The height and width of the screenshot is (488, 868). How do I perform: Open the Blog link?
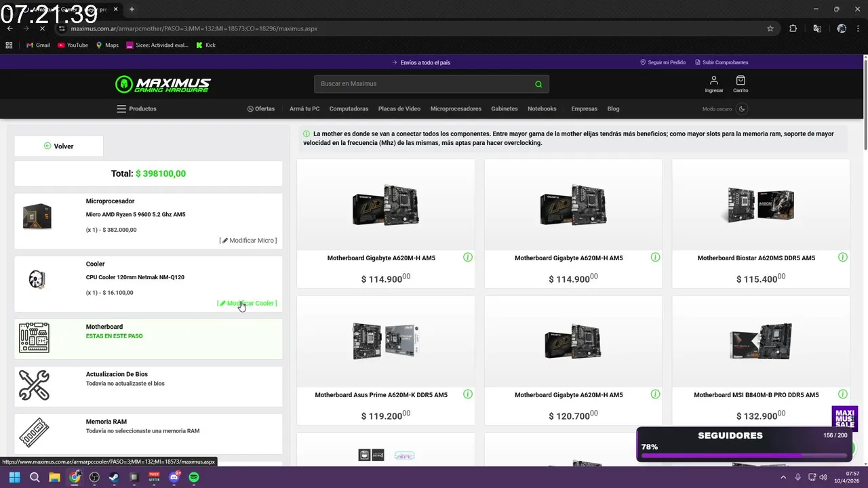click(x=613, y=108)
